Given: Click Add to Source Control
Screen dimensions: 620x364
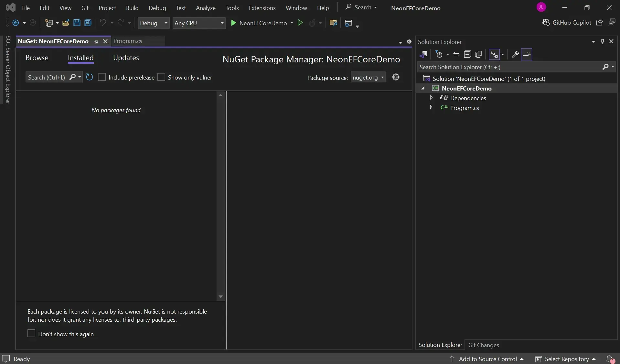Looking at the screenshot, I should [487, 359].
